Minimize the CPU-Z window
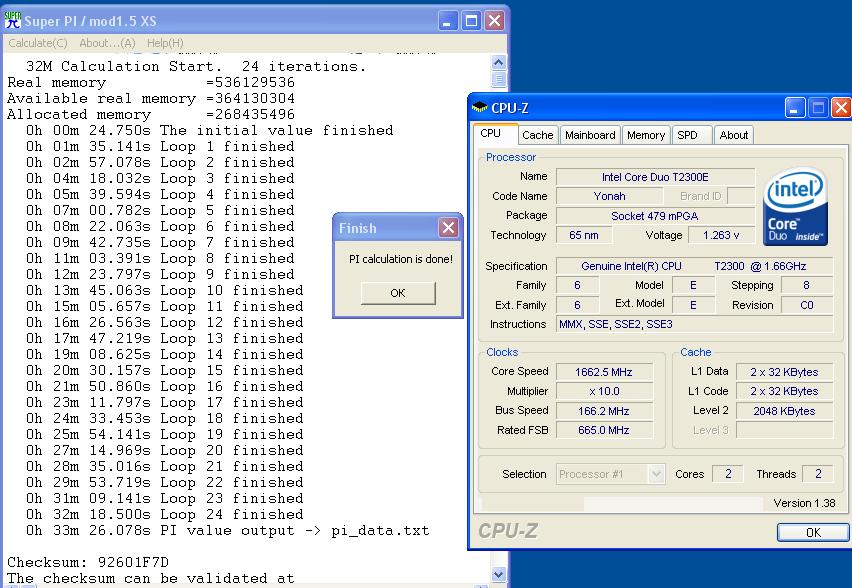The width and height of the screenshot is (852, 588). [x=794, y=108]
